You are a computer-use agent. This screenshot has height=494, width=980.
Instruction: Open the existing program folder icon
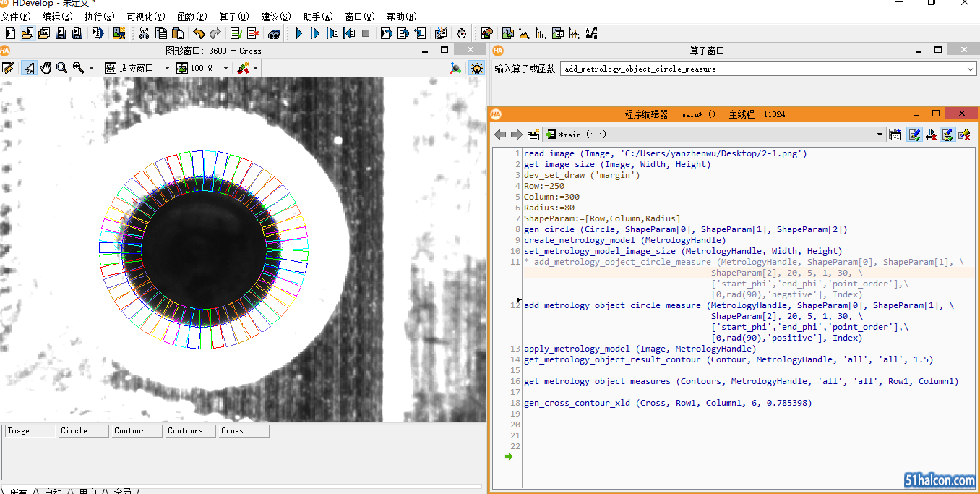pyautogui.click(x=27, y=33)
